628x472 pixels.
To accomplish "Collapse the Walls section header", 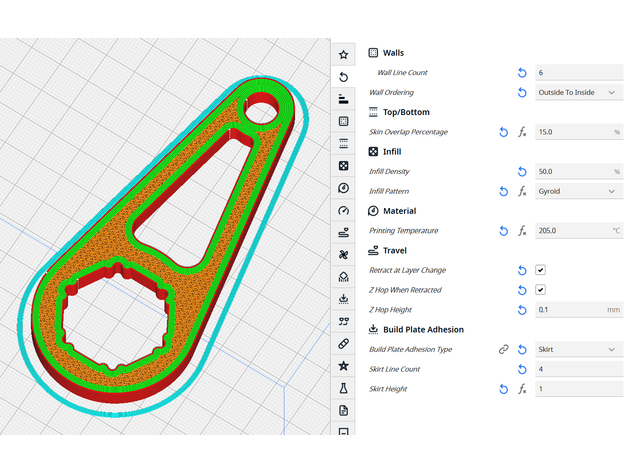I will pos(393,53).
